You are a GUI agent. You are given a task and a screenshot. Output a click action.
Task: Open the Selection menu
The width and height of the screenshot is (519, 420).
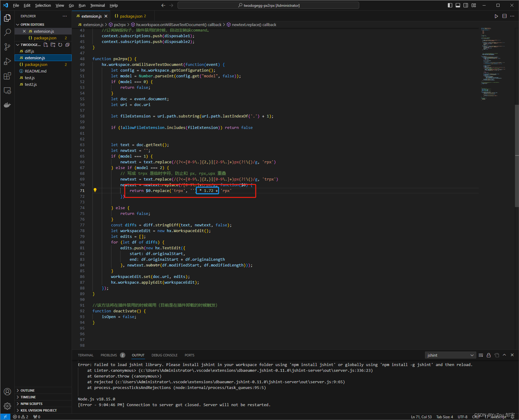click(x=43, y=5)
